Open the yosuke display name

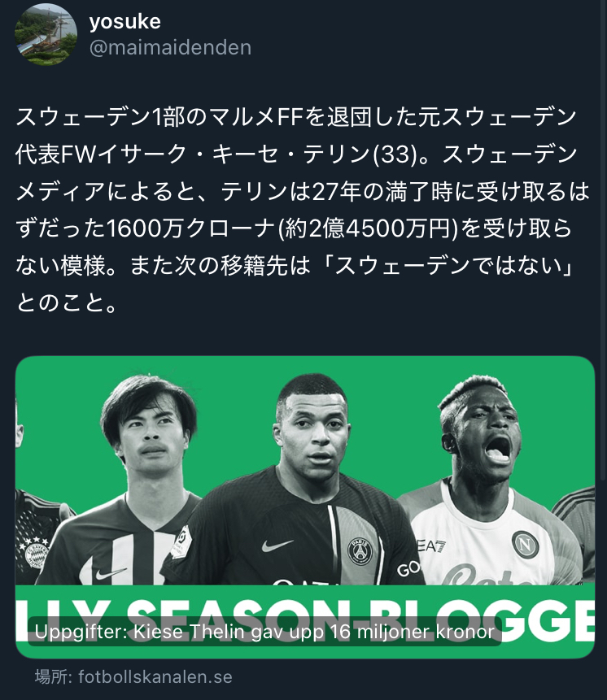point(125,22)
